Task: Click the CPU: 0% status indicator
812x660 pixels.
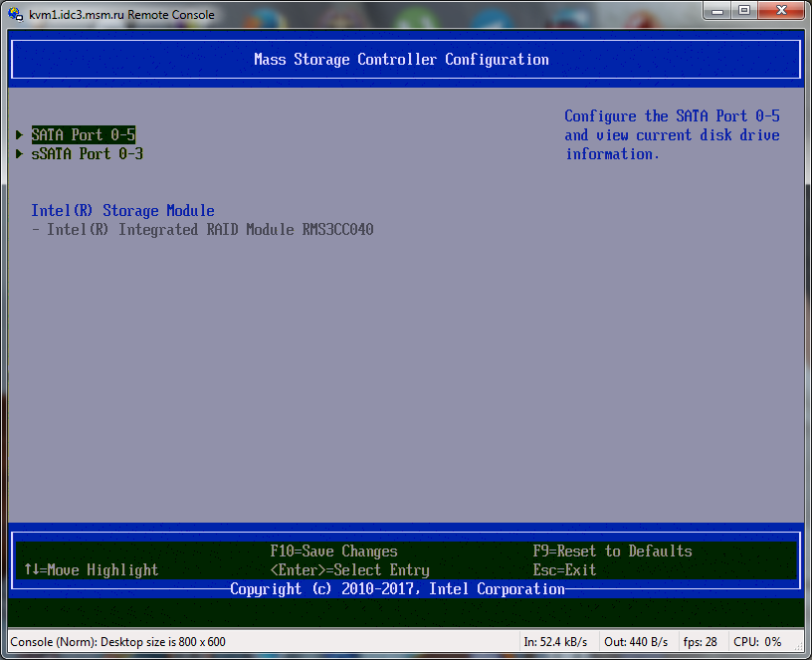Action: [x=757, y=642]
